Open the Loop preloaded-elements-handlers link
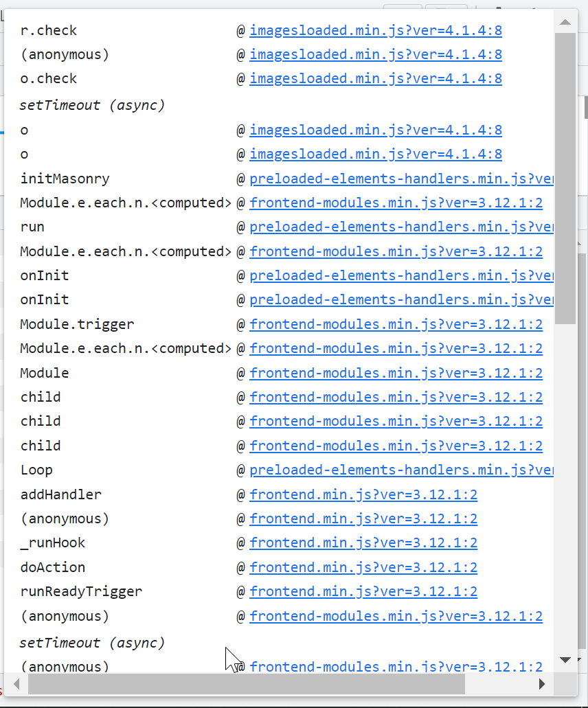This screenshot has width=588, height=708. pyautogui.click(x=401, y=470)
